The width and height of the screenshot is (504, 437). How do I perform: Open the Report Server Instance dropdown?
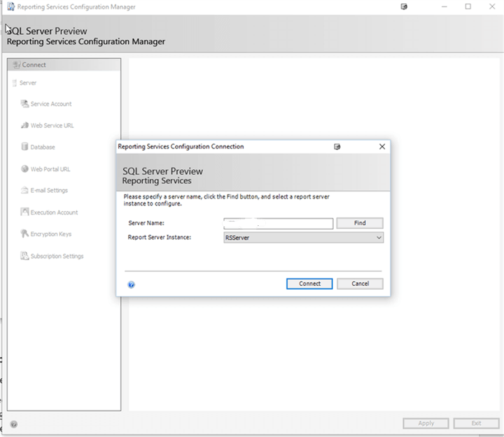coord(304,238)
